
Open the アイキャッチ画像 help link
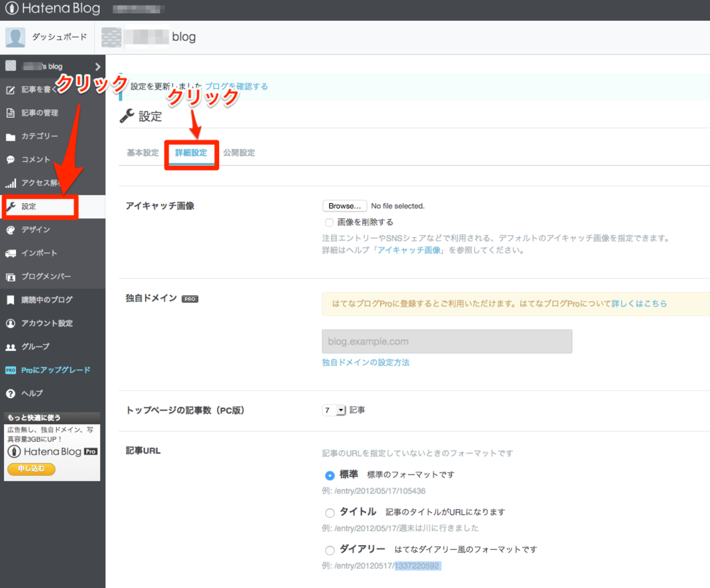tap(409, 250)
